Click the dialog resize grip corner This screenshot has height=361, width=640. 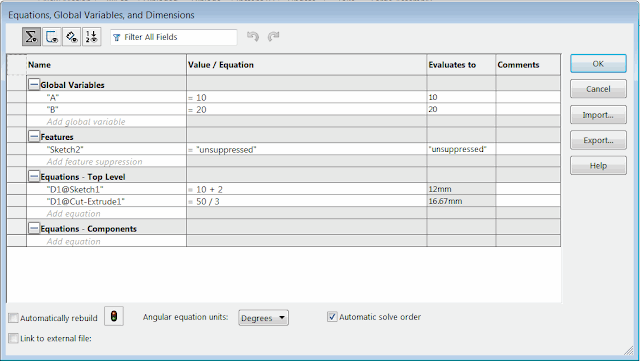click(629, 350)
